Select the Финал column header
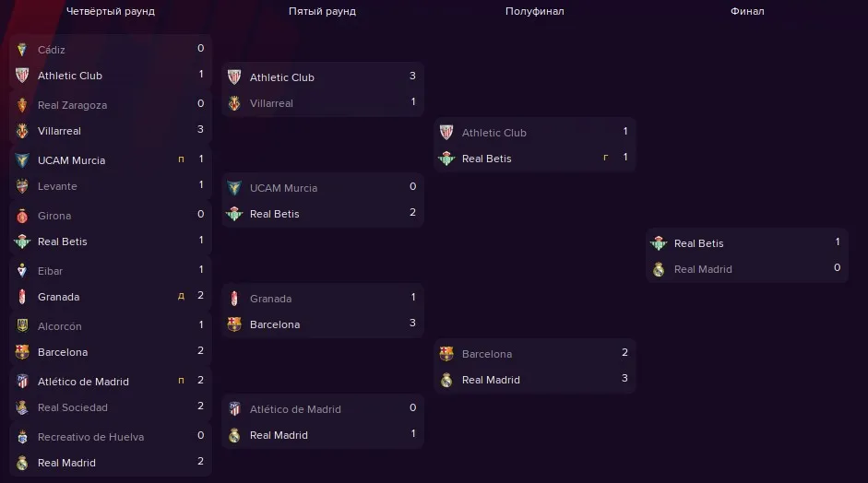 click(747, 11)
